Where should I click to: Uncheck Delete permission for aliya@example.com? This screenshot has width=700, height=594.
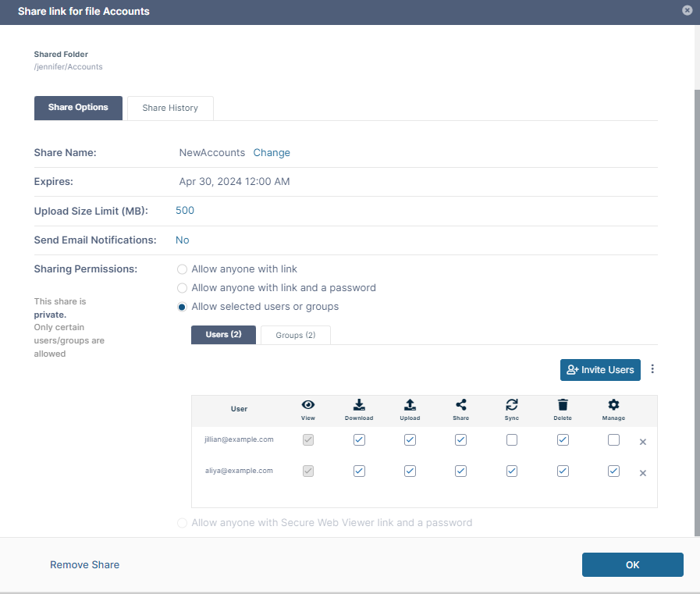563,471
